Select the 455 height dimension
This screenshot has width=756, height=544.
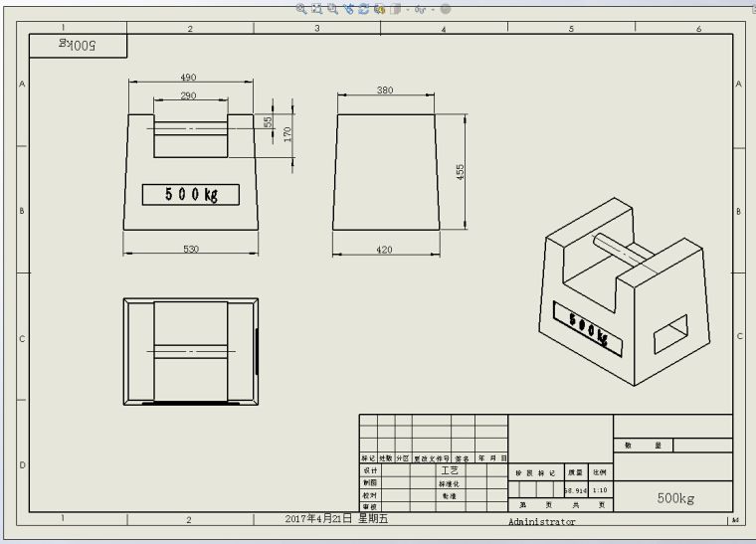(x=460, y=172)
